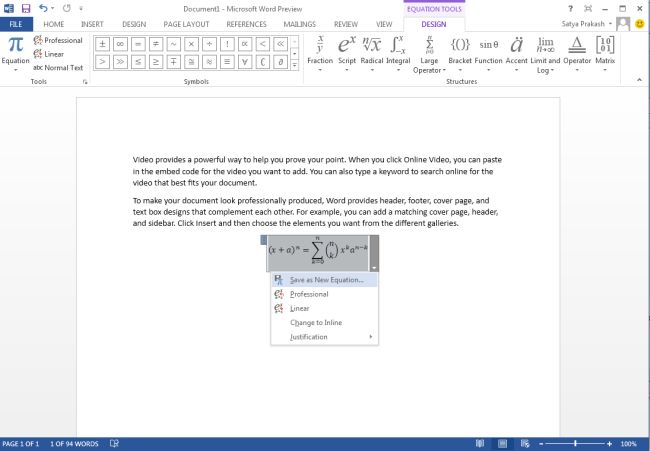Click the Linear button in Tools group

pos(49,54)
